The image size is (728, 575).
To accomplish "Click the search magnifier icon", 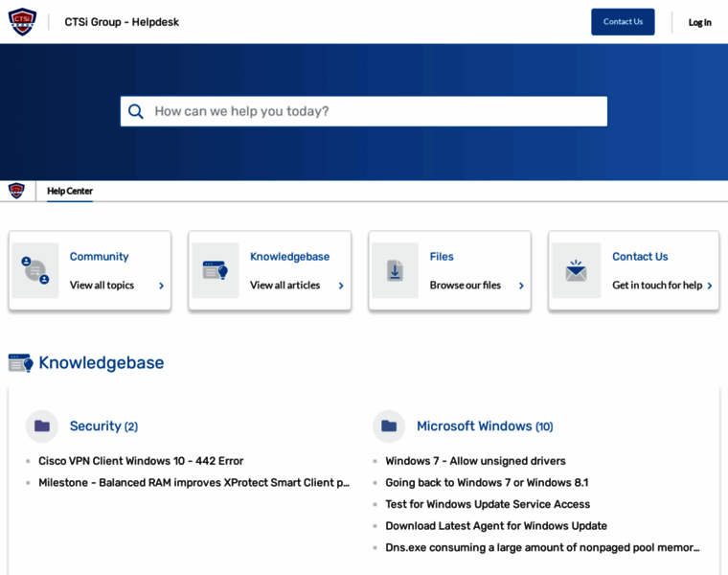I will 136,111.
